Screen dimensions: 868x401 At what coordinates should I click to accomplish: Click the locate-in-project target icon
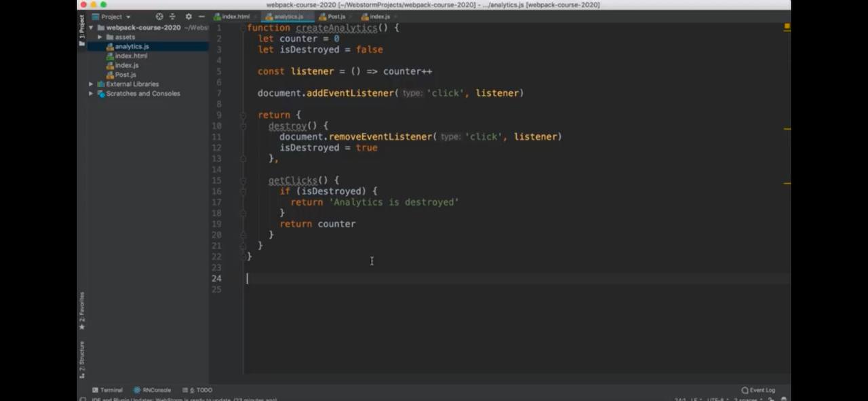[x=159, y=16]
